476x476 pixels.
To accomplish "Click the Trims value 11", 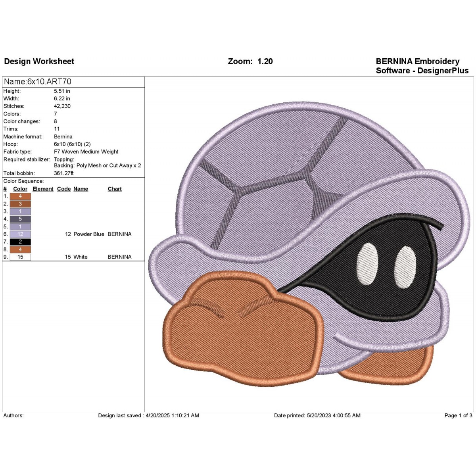I will click(57, 129).
